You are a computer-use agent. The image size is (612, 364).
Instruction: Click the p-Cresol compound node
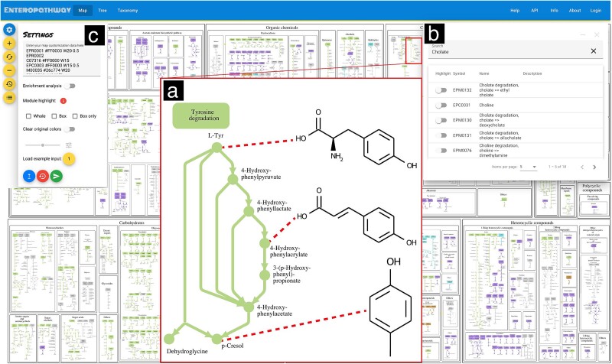(216, 339)
